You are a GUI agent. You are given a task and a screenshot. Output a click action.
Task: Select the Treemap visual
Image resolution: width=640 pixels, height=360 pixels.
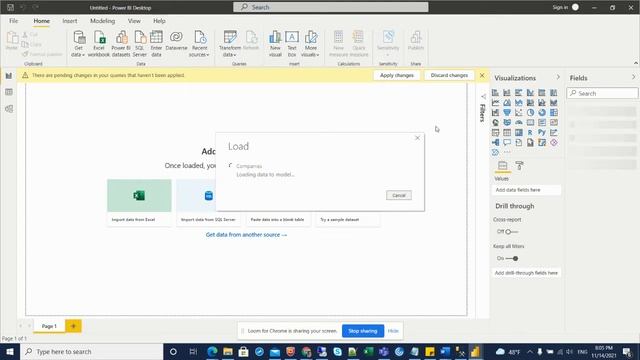[x=553, y=113]
